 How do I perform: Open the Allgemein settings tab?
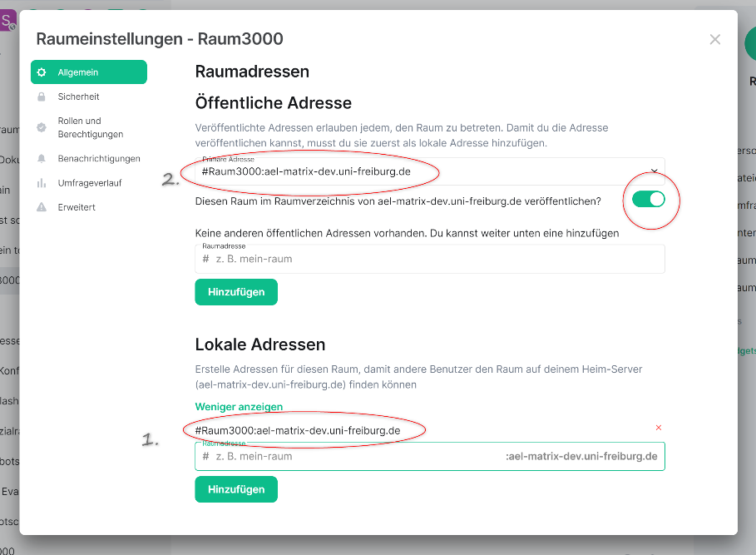89,72
